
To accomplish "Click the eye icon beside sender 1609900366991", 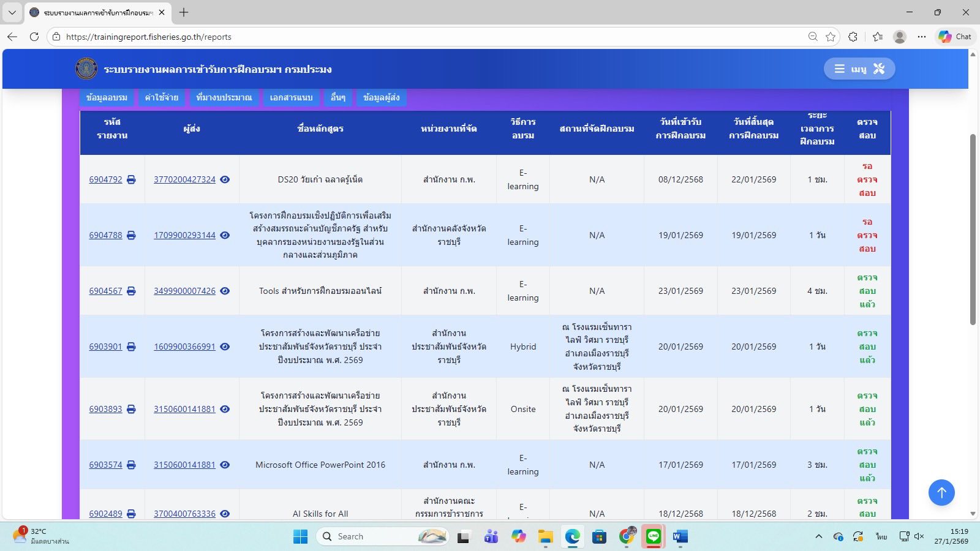I will 225,347.
